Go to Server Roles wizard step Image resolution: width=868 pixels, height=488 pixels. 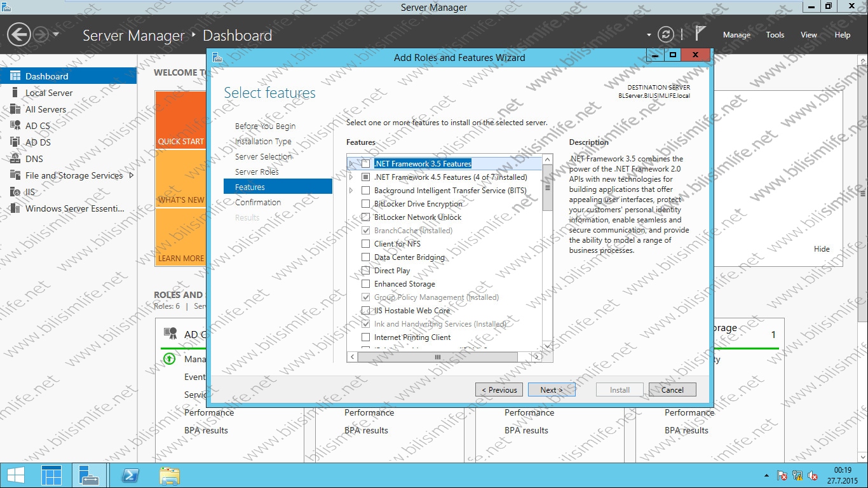tap(257, 172)
